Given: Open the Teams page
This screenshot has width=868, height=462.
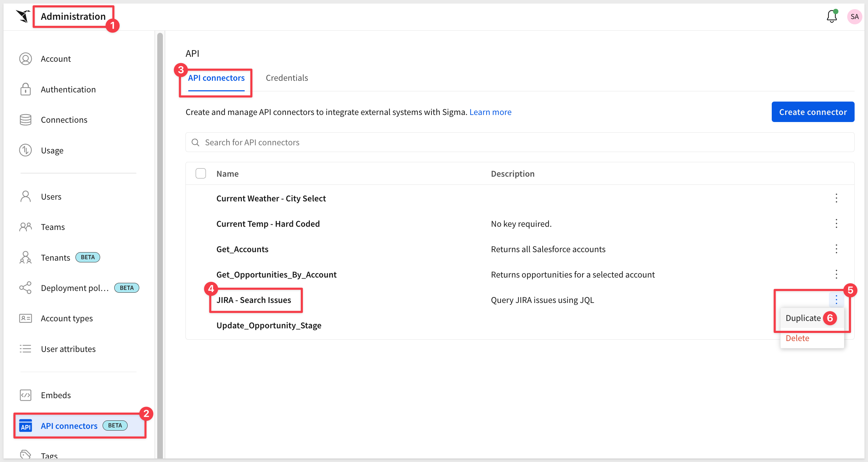Looking at the screenshot, I should (x=53, y=227).
